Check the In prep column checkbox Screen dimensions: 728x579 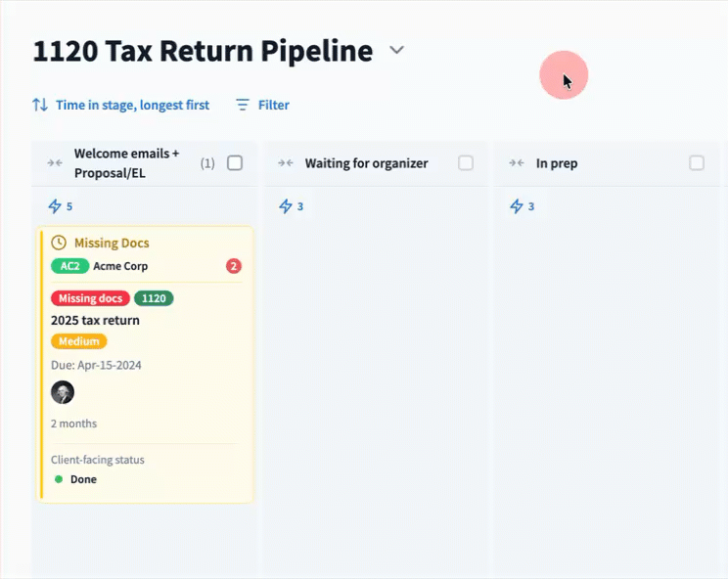697,163
